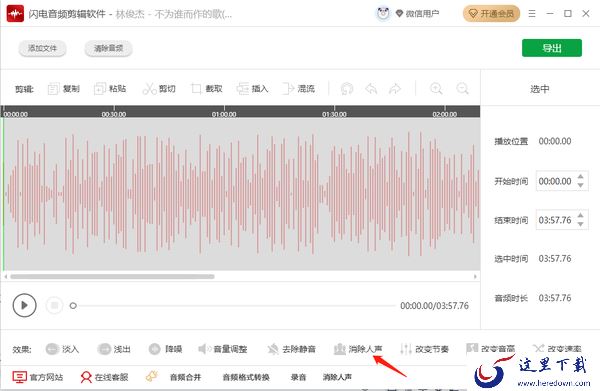
Task: Click the headphone reset icon
Action: pyautogui.click(x=347, y=89)
